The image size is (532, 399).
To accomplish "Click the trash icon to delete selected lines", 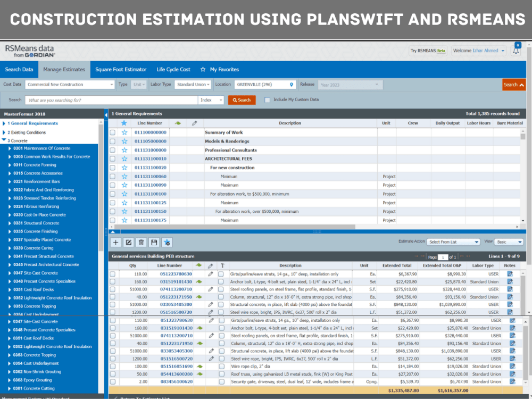I will [x=141, y=242].
